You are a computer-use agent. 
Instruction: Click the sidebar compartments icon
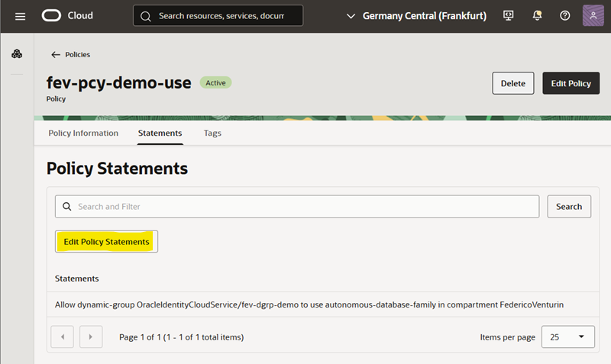(17, 53)
